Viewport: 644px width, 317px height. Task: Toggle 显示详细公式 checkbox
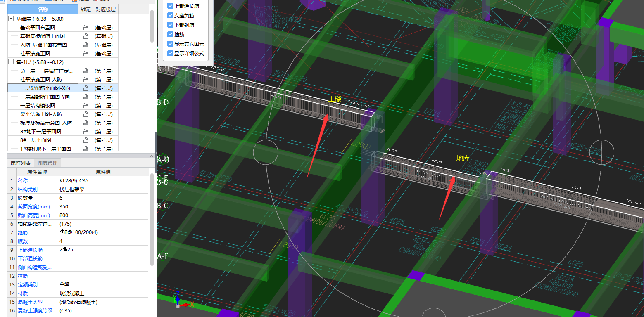pyautogui.click(x=170, y=53)
